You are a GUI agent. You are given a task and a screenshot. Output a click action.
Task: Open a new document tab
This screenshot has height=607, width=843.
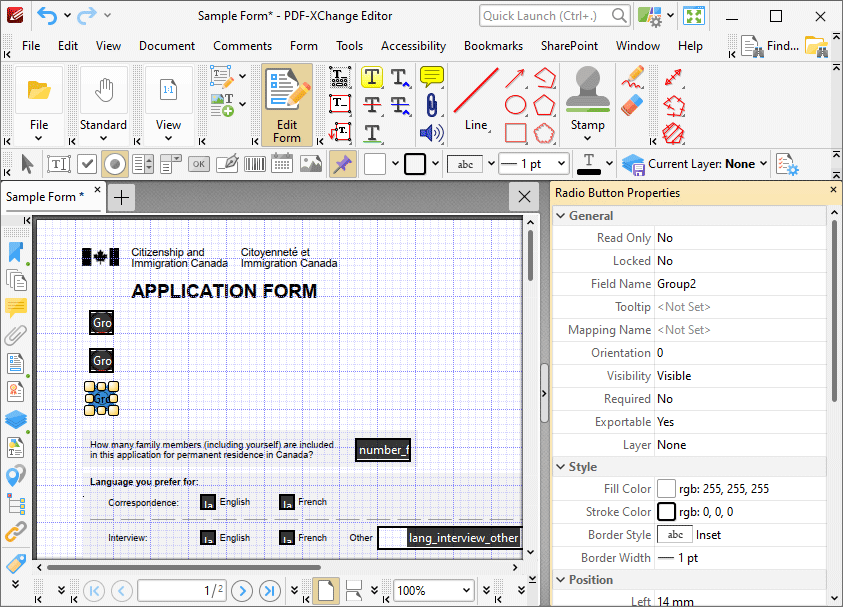(122, 197)
